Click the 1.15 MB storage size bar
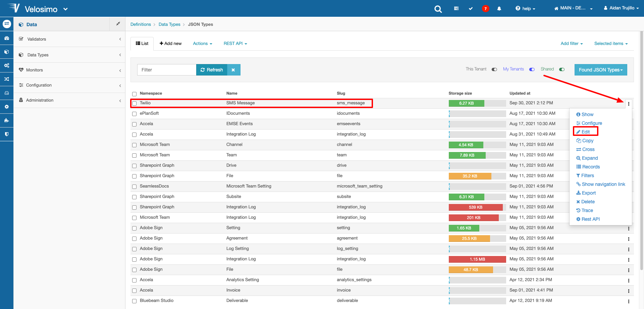This screenshot has height=309, width=644. pos(477,259)
